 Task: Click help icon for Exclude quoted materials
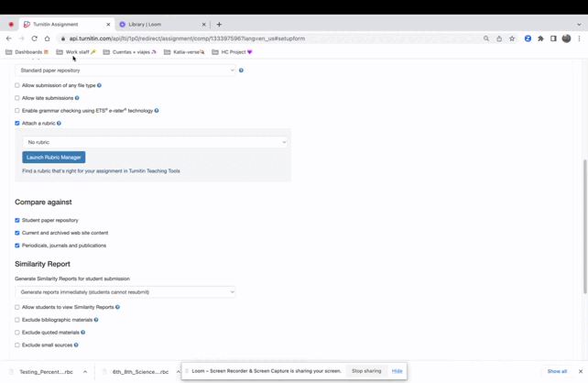coord(82,333)
